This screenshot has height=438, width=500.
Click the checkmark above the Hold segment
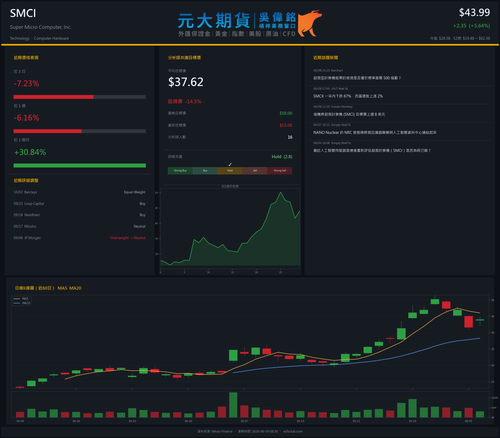click(230, 165)
